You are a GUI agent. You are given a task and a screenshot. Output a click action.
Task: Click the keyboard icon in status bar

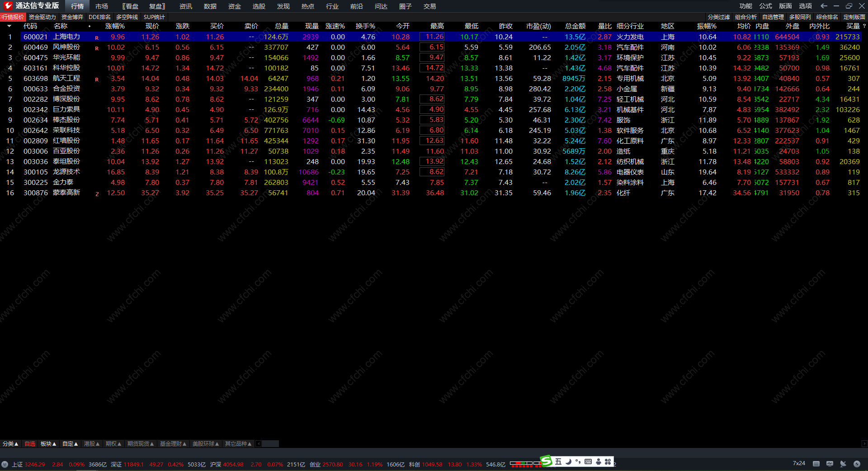(x=816, y=464)
